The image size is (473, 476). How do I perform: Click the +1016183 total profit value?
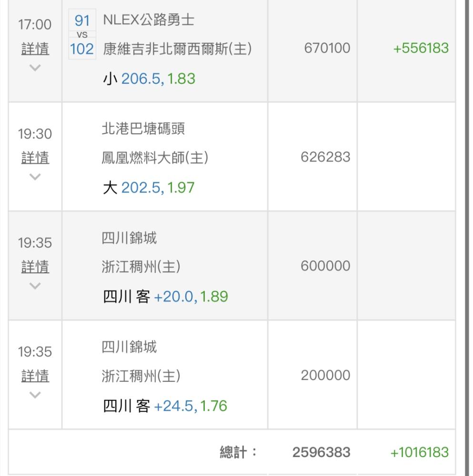pyautogui.click(x=419, y=452)
